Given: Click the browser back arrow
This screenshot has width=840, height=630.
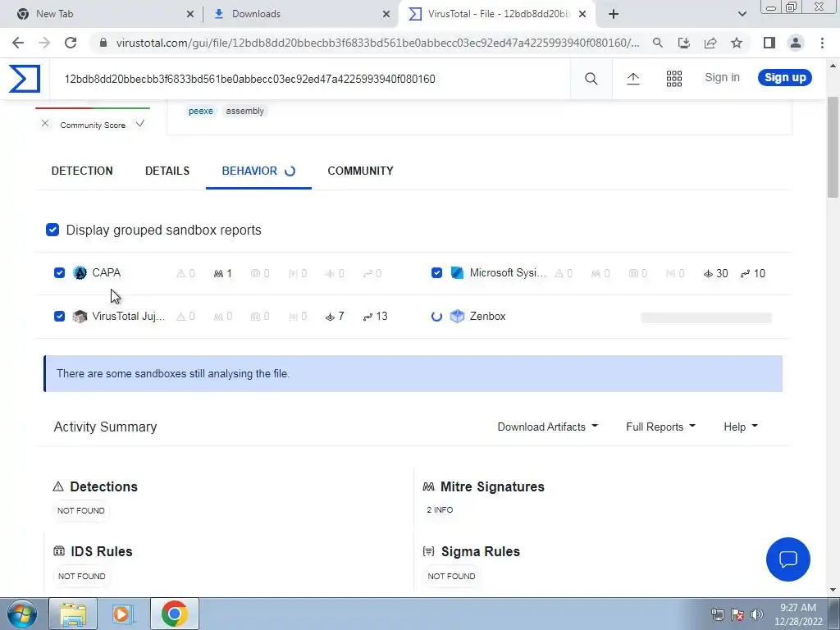Looking at the screenshot, I should [x=18, y=43].
